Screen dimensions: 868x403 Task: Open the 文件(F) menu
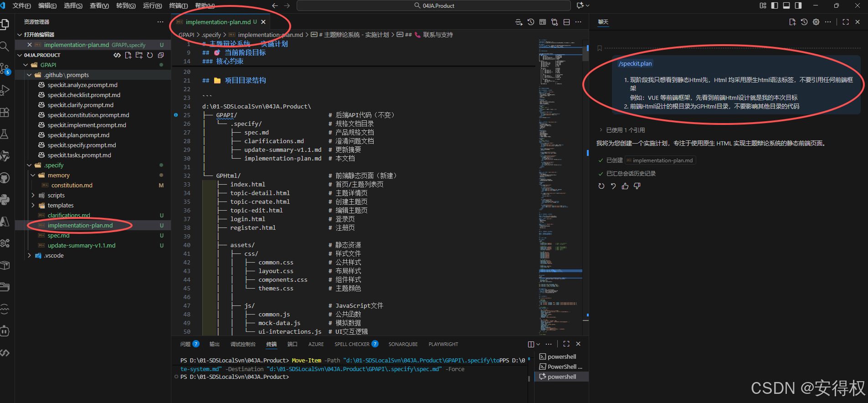(x=22, y=5)
